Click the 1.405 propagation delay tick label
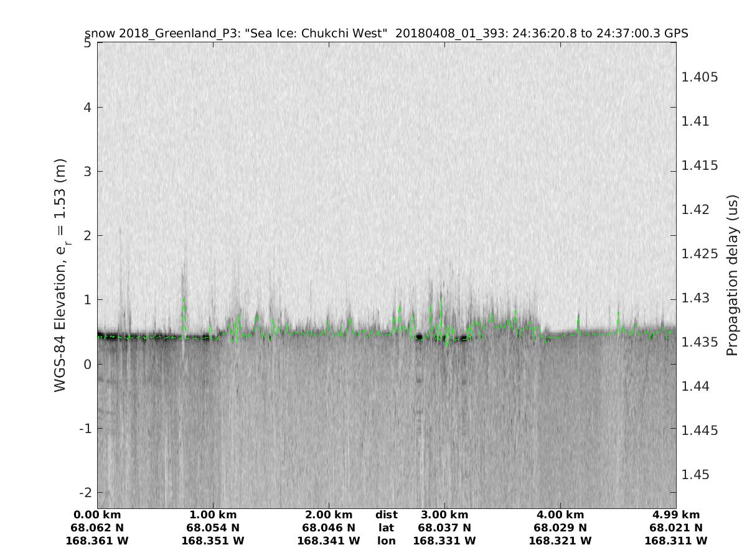Viewport: 747px width, 560px height. tap(700, 77)
